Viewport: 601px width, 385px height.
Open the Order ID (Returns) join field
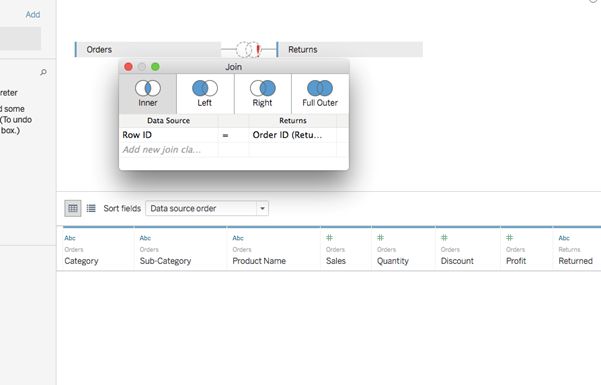(x=293, y=135)
